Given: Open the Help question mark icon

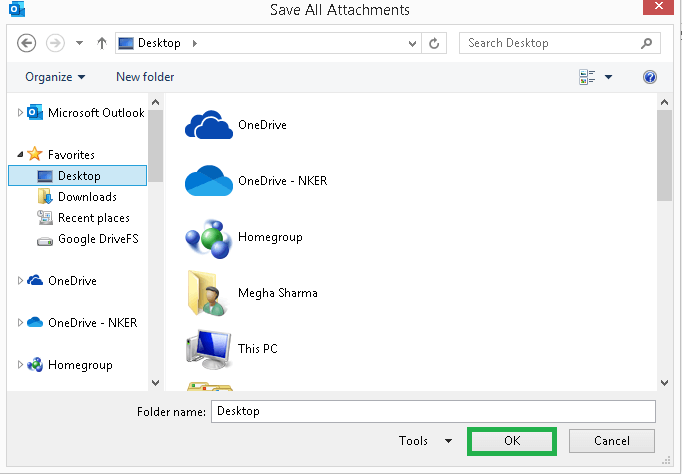Looking at the screenshot, I should [x=649, y=77].
